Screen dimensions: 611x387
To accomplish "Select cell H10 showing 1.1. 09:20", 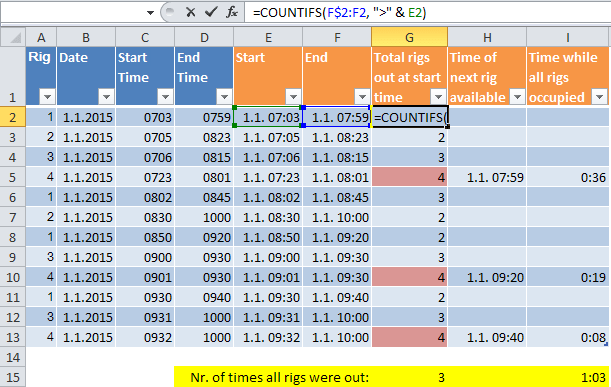I will (x=487, y=277).
